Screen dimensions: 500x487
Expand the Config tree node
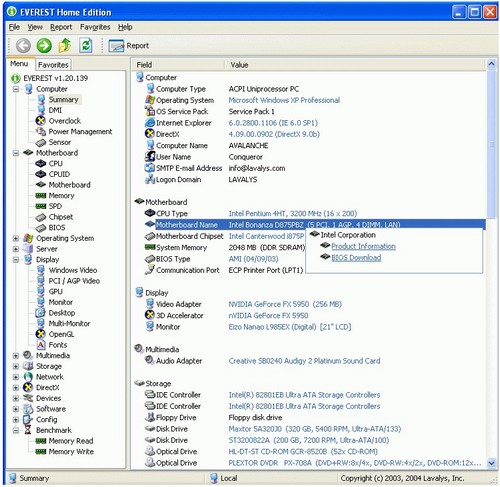coord(16,420)
